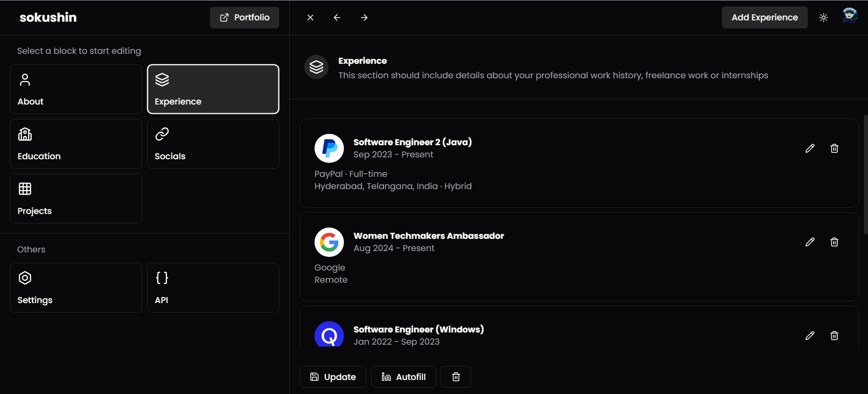Click 'Software Engineer (Windows)' title
This screenshot has height=394, width=868.
coord(419,329)
